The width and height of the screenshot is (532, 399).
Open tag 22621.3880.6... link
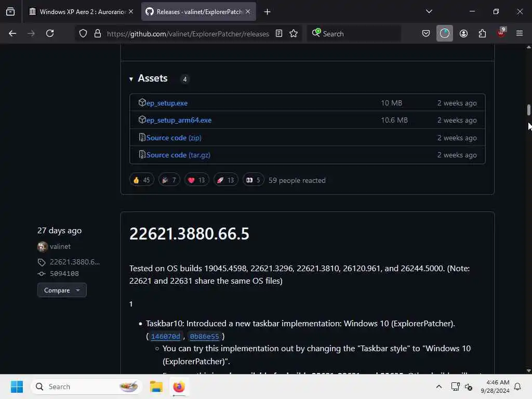point(75,262)
